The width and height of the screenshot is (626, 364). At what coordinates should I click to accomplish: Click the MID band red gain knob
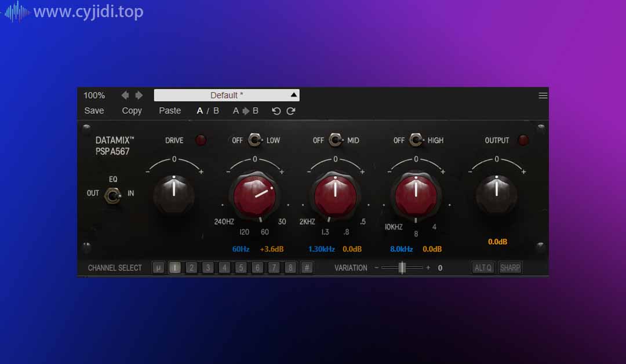[335, 195]
